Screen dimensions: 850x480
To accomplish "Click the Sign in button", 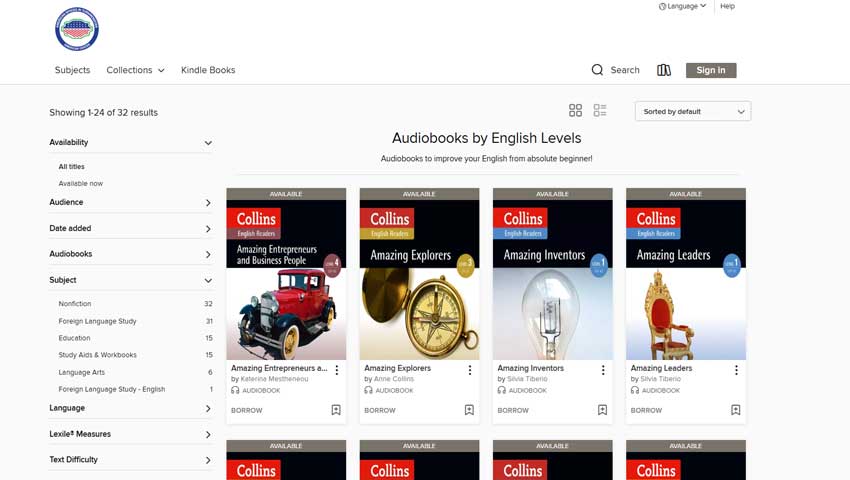I will pyautogui.click(x=711, y=70).
